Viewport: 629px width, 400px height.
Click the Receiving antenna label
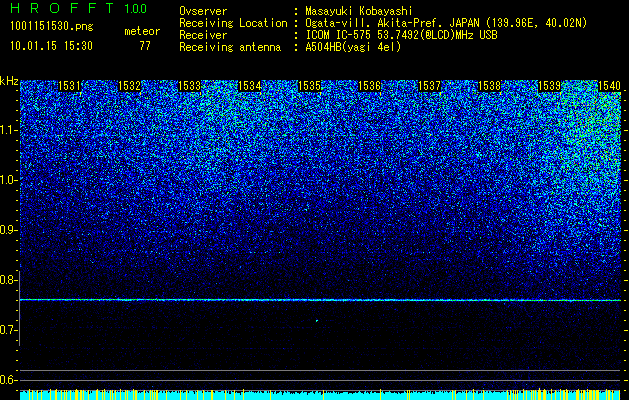point(230,47)
